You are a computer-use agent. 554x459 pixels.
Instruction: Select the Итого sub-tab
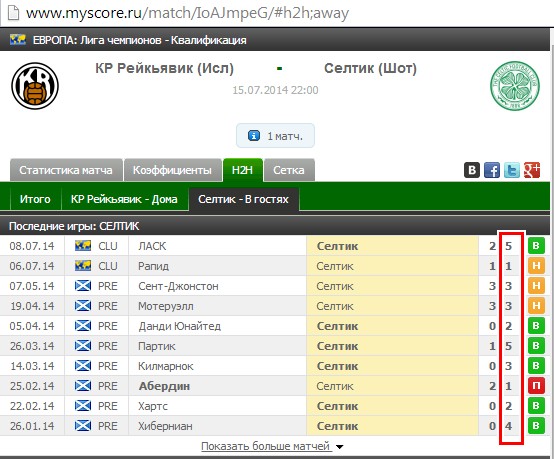coord(35,199)
